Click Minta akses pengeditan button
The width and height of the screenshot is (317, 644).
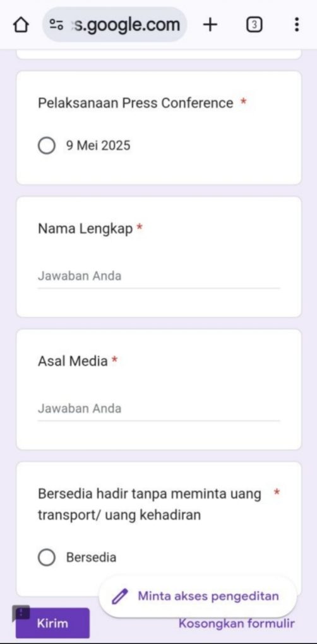(198, 597)
